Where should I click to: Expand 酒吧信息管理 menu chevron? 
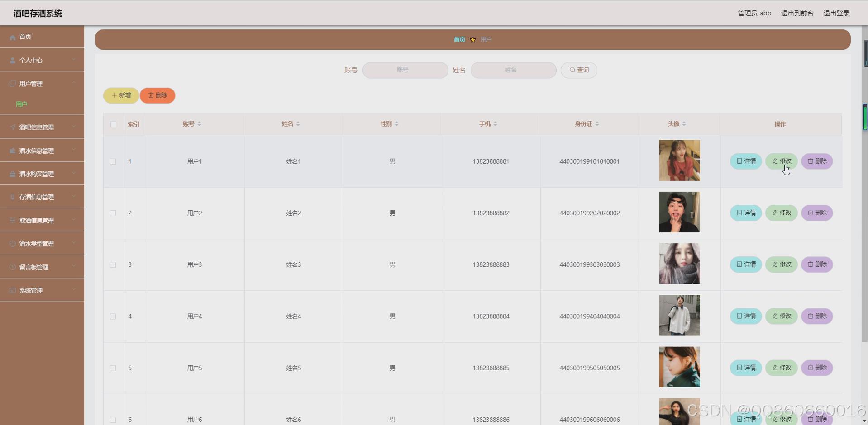[73, 126]
